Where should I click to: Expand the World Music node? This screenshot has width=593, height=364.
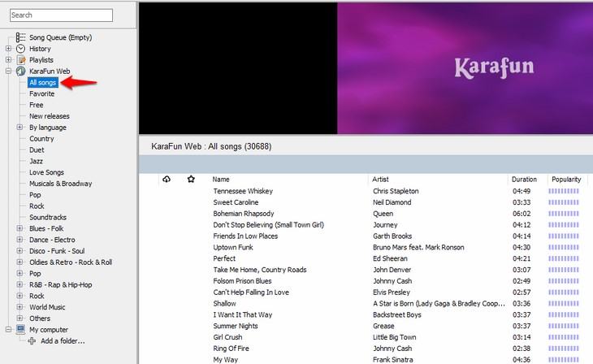pos(19,307)
